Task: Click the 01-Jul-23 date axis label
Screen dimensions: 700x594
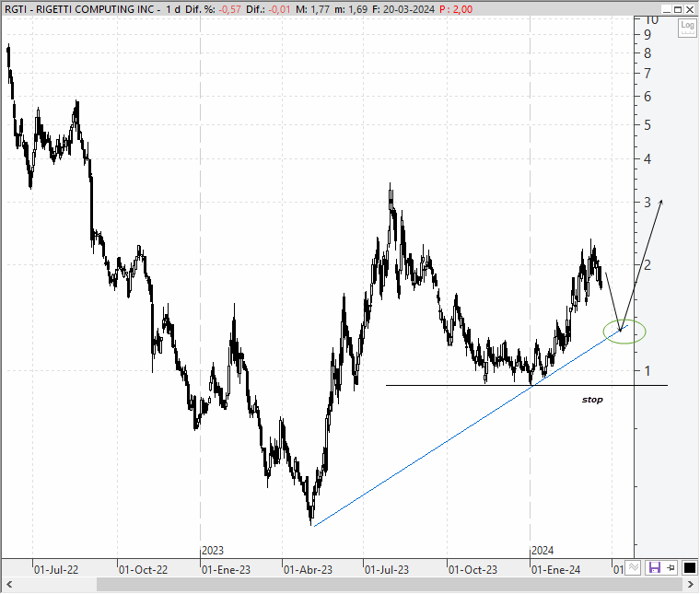Action: coord(387,570)
